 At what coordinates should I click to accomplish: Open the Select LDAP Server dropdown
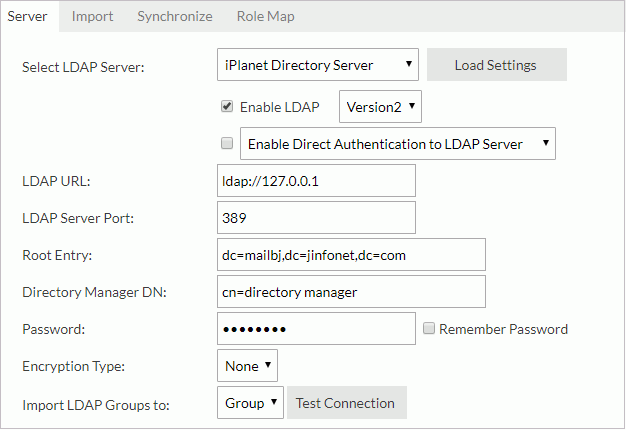[x=317, y=65]
